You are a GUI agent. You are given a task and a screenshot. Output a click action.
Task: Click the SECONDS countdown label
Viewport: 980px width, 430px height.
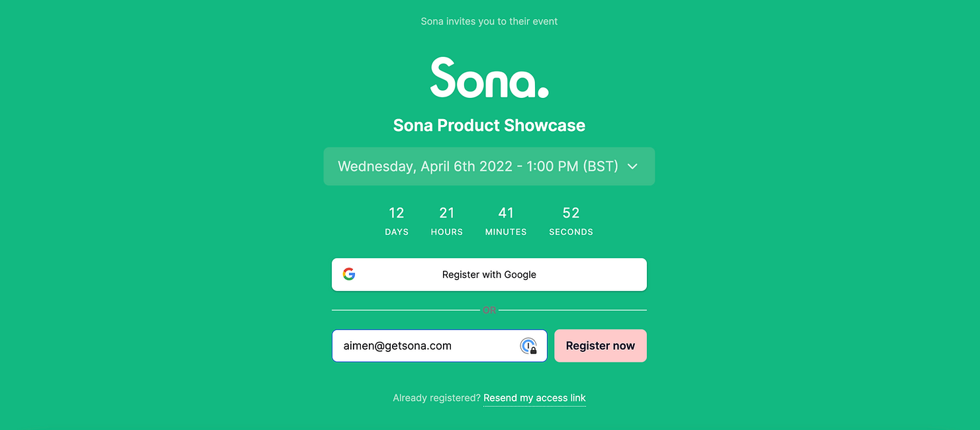571,232
